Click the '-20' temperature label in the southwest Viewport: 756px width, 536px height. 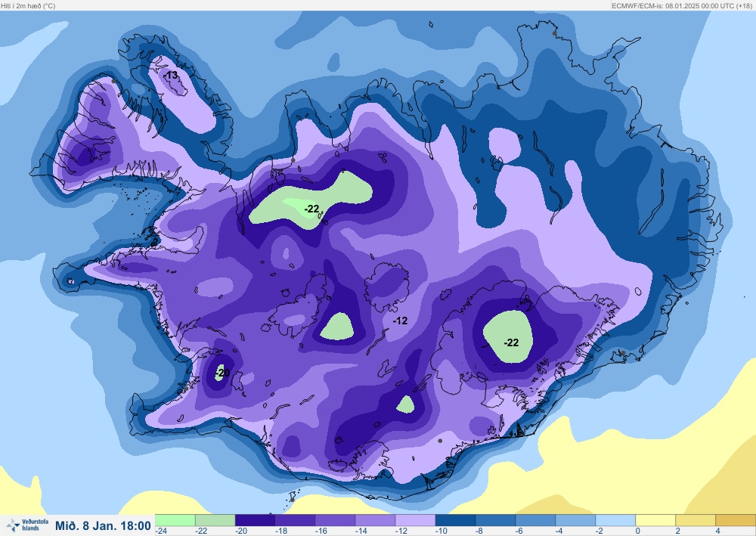(x=222, y=373)
